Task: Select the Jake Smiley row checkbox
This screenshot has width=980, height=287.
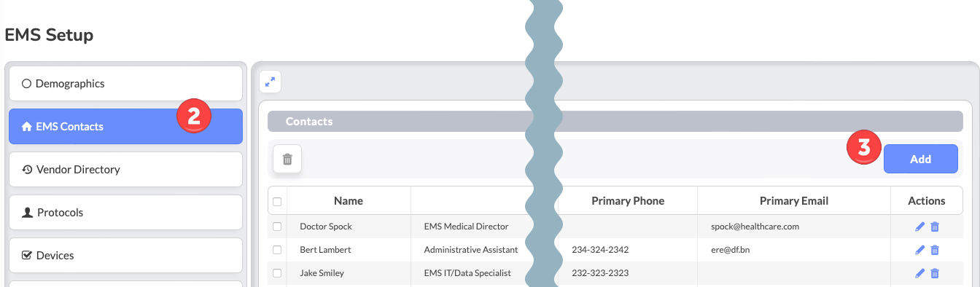Action: 277,273
